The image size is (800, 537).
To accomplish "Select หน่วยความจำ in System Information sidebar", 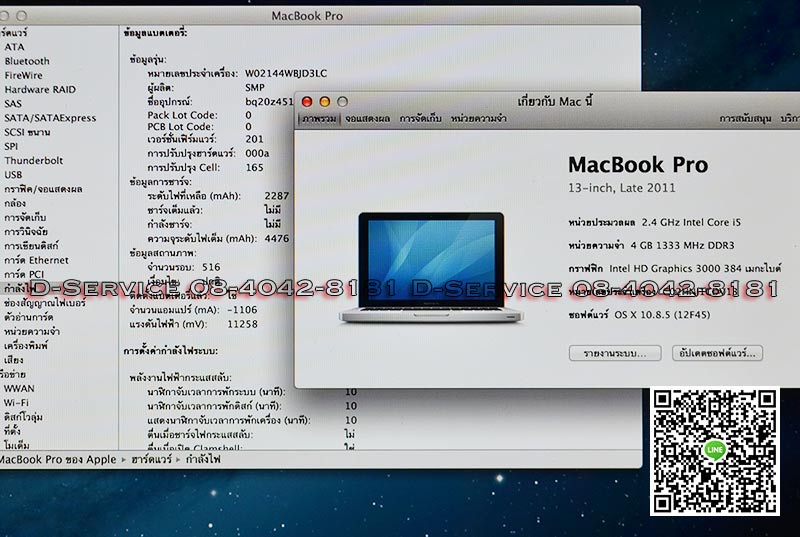I will 32,331.
